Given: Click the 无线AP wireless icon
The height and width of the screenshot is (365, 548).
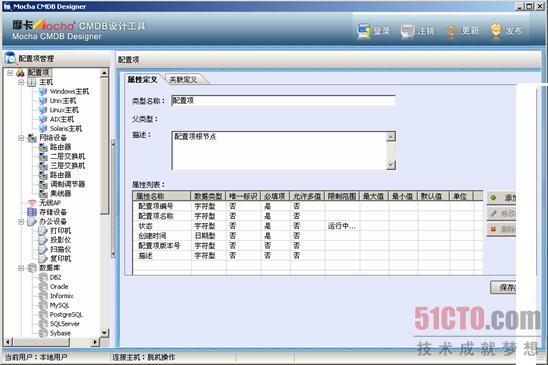Looking at the screenshot, I should (32, 203).
